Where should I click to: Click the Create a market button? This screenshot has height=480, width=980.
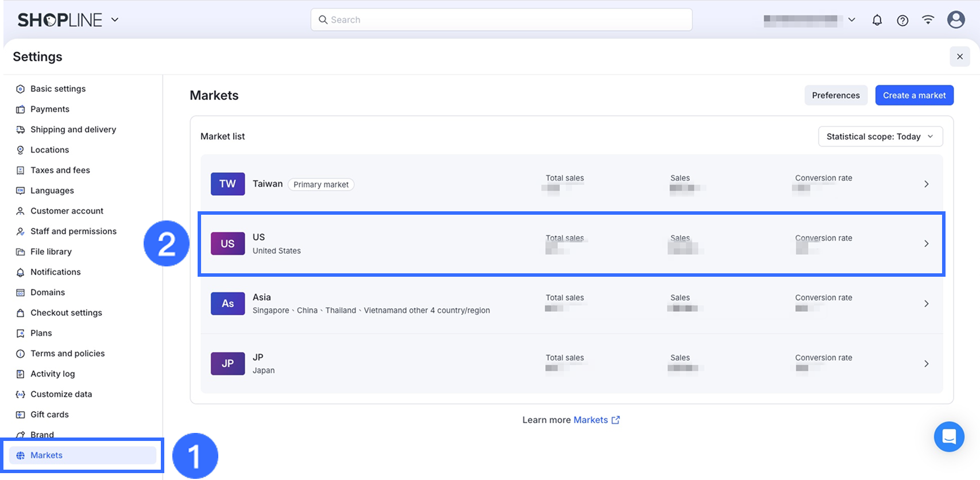[x=914, y=95]
